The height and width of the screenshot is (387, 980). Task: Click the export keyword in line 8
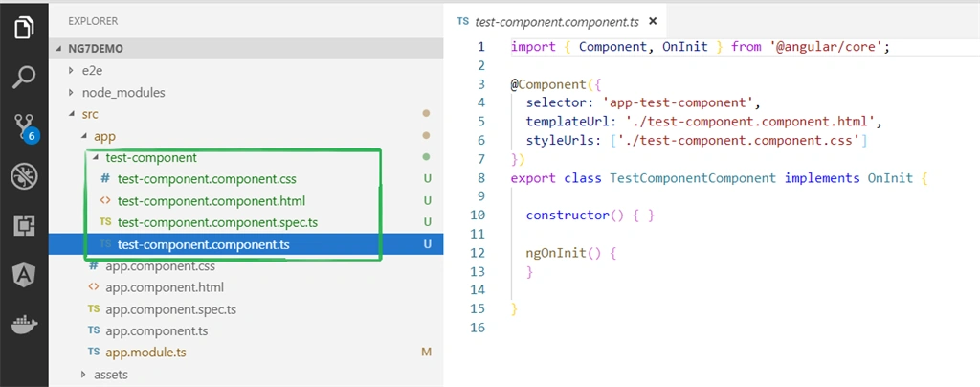[x=533, y=178]
